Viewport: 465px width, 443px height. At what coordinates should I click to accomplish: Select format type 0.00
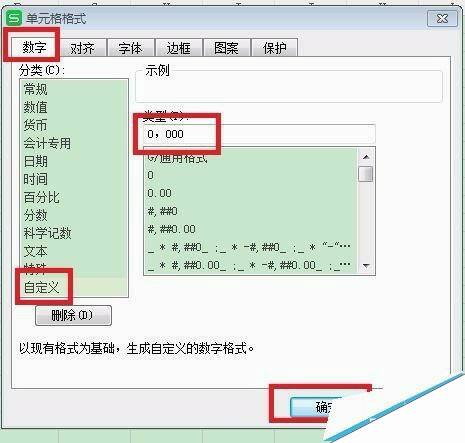[x=251, y=193]
